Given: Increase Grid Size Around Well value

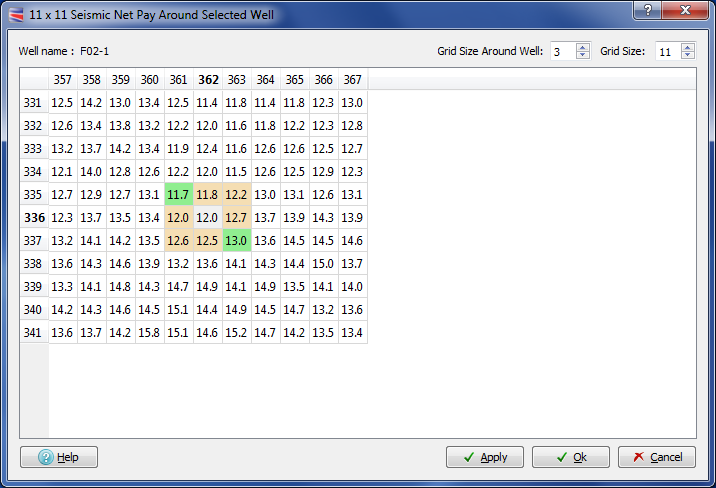Looking at the screenshot, I should click(584, 46).
